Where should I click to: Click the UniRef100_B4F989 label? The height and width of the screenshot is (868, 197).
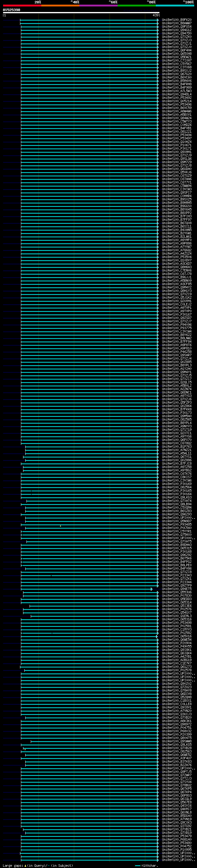pos(177,88)
